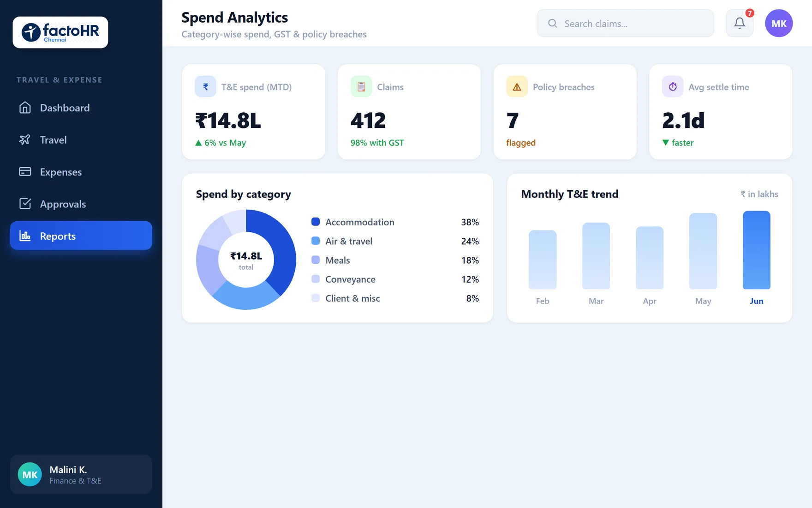
Task: Open notifications bell with 7 badge
Action: [x=740, y=23]
